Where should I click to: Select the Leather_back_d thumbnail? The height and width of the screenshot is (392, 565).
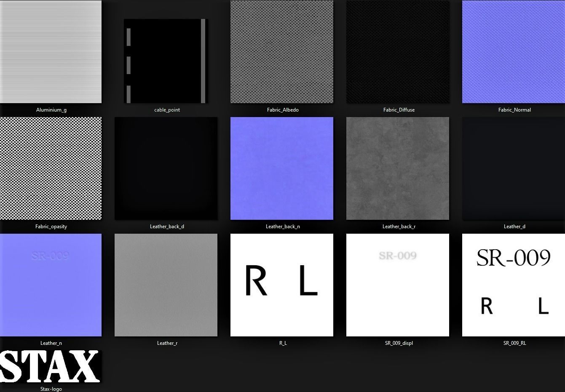pyautogui.click(x=166, y=168)
